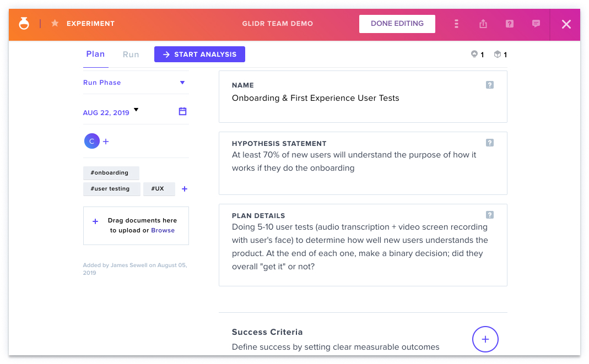Viewport: 589px width, 364px height.
Task: Open the three-dot more options menu
Action: (x=456, y=24)
